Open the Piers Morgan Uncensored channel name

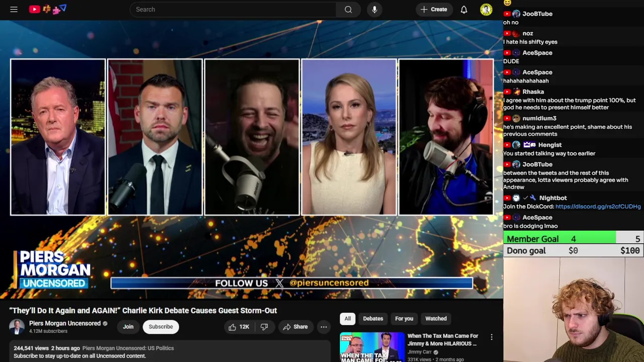(x=65, y=323)
